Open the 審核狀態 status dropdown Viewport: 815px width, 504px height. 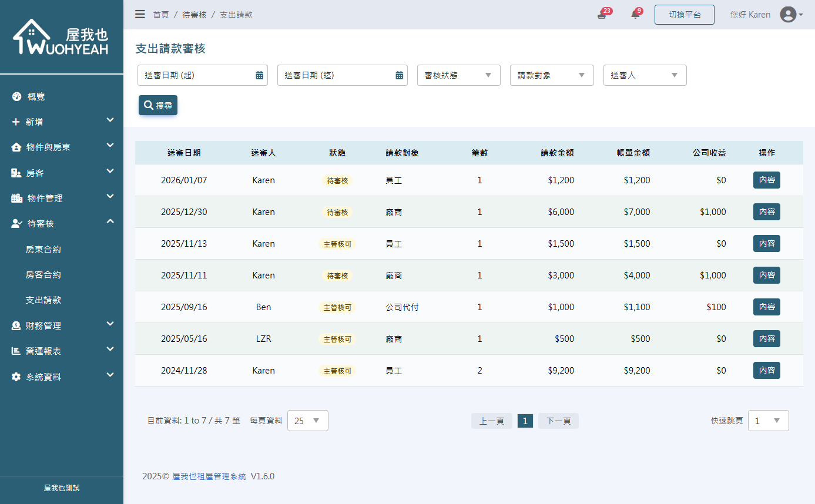[458, 75]
